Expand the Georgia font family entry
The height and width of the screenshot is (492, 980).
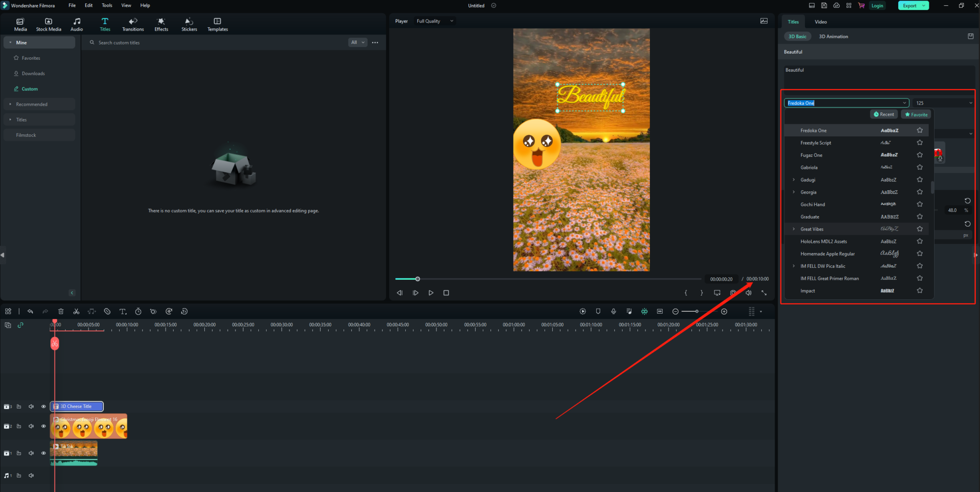coord(794,192)
